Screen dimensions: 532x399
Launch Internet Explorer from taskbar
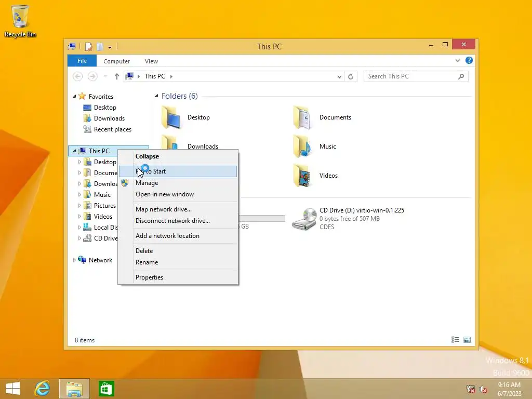(x=43, y=389)
